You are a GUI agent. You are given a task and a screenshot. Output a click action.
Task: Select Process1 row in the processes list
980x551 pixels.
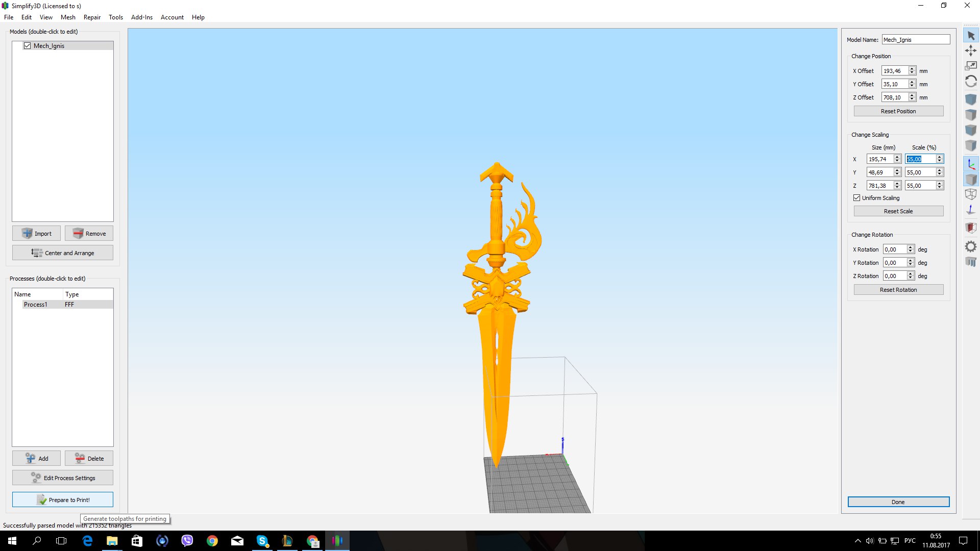[63, 305]
